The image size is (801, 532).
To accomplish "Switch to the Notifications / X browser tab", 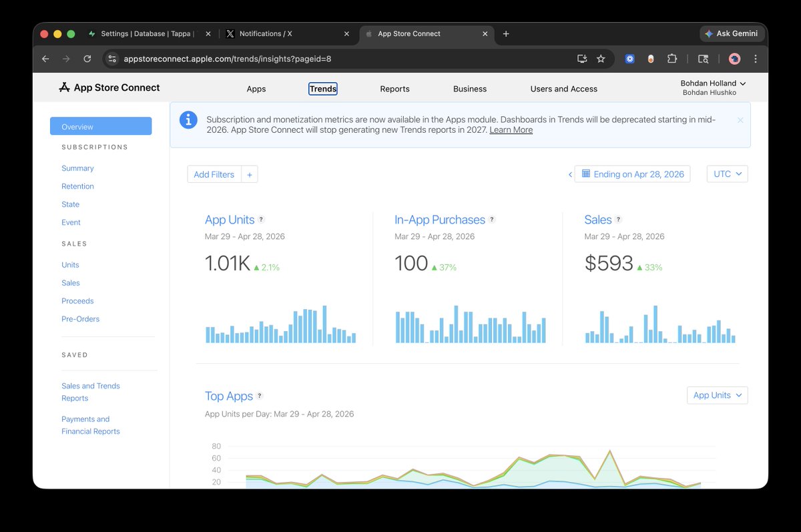I will click(288, 34).
